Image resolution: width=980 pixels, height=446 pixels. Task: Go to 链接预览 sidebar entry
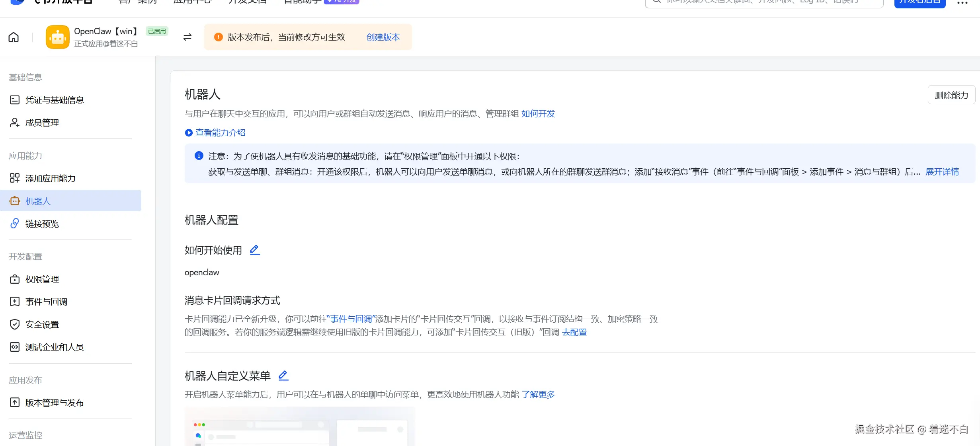coord(42,224)
